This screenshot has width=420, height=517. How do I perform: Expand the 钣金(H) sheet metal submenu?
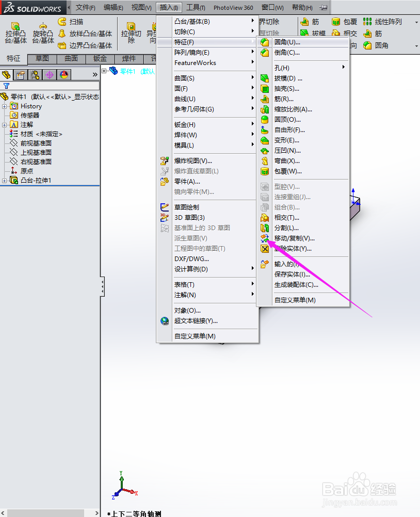207,125
